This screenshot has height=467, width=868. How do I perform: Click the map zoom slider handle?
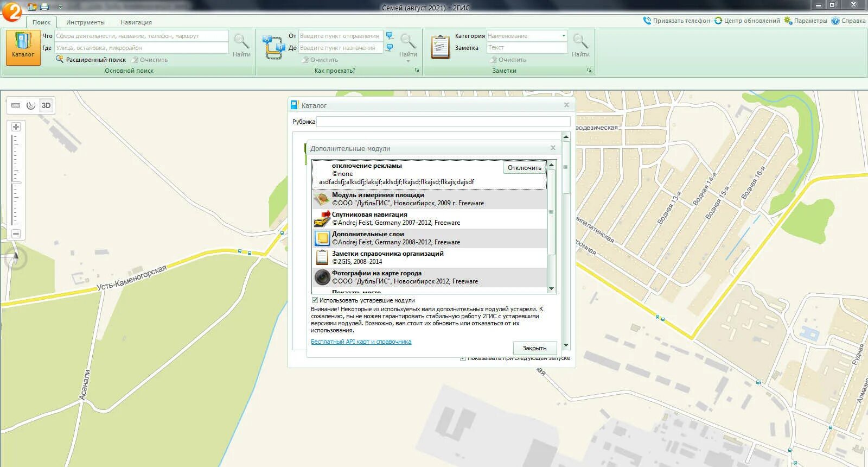pos(16,182)
